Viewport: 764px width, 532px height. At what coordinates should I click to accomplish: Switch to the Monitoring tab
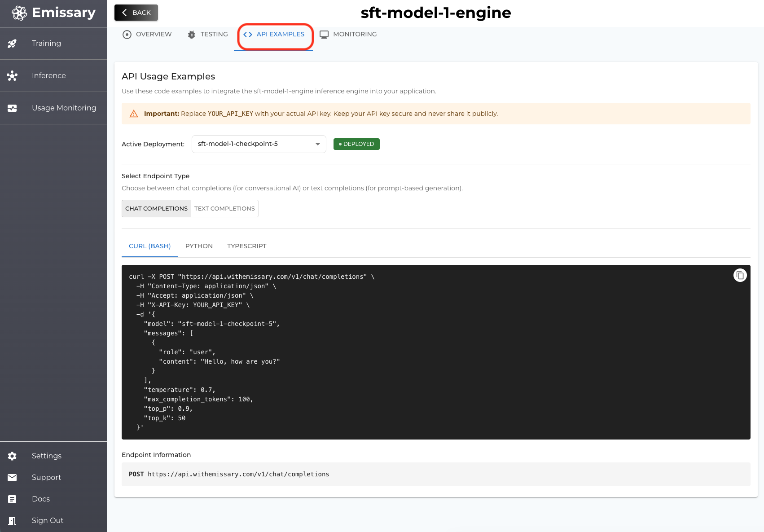348,34
